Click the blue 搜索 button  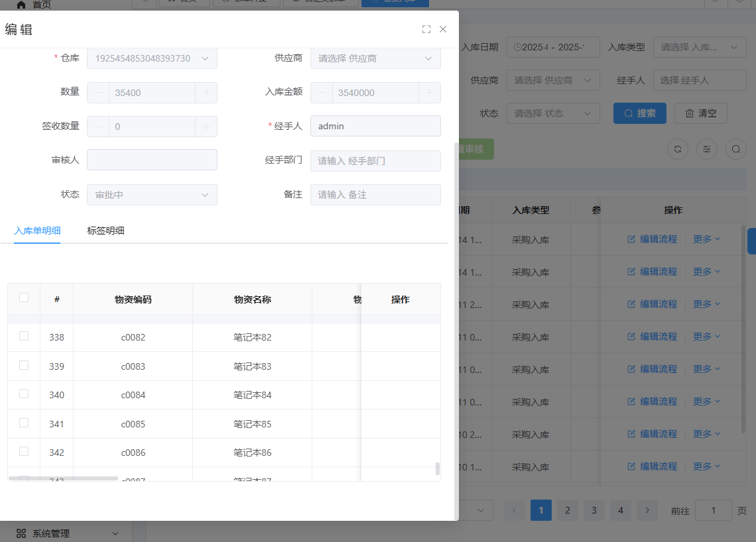(639, 113)
